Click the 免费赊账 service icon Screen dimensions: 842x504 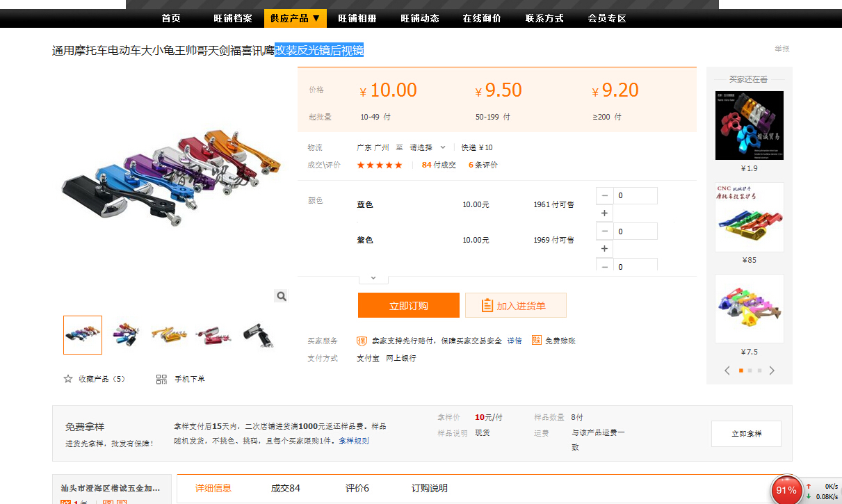pos(537,340)
